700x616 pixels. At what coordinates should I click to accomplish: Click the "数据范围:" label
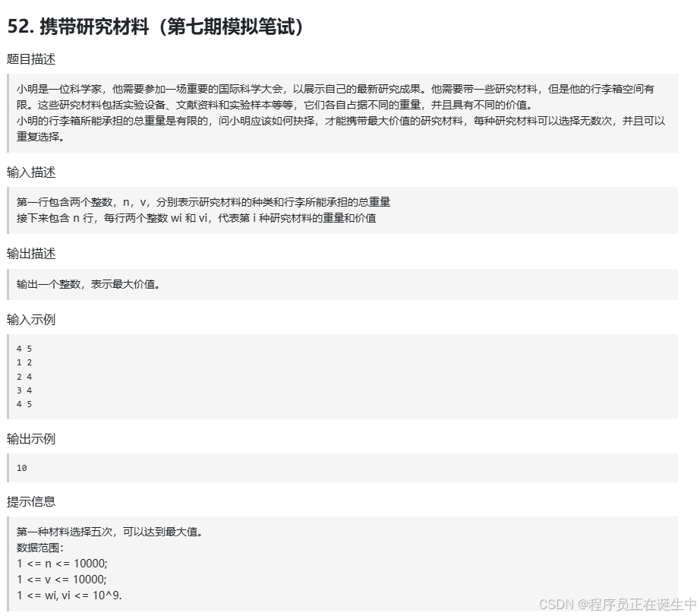[40, 548]
